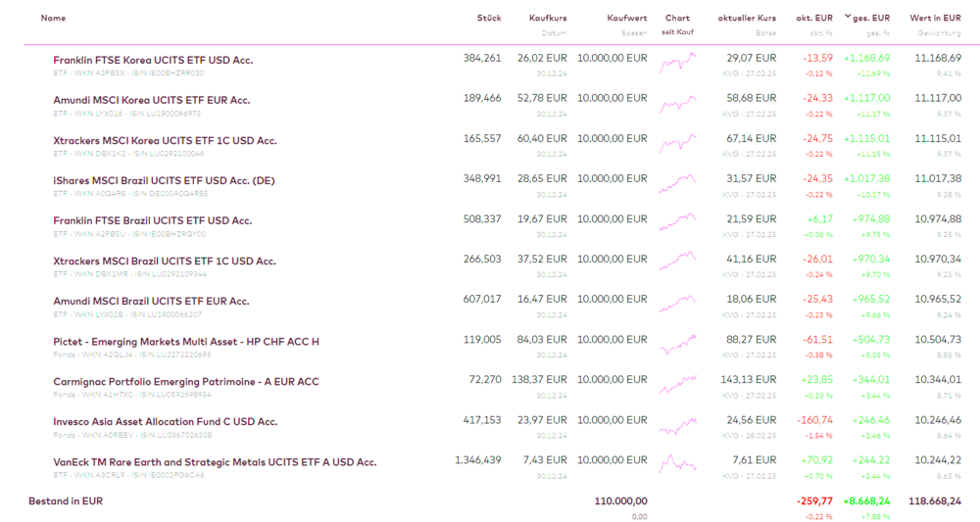Click the Invesco Asia Asset Allocation mini chart
Image resolution: width=980 pixels, height=522 pixels.
(x=677, y=426)
